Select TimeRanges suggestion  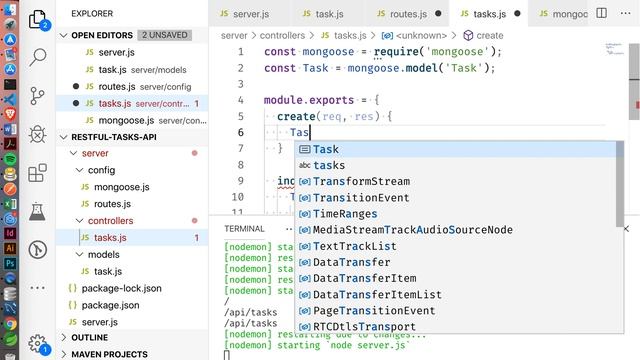456,214
